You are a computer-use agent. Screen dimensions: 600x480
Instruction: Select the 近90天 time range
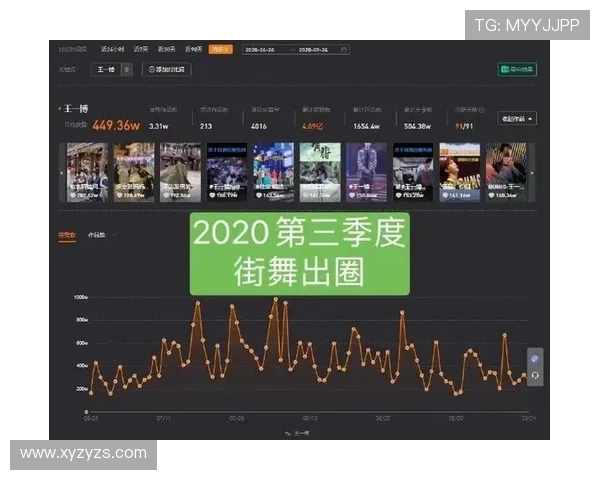point(193,49)
